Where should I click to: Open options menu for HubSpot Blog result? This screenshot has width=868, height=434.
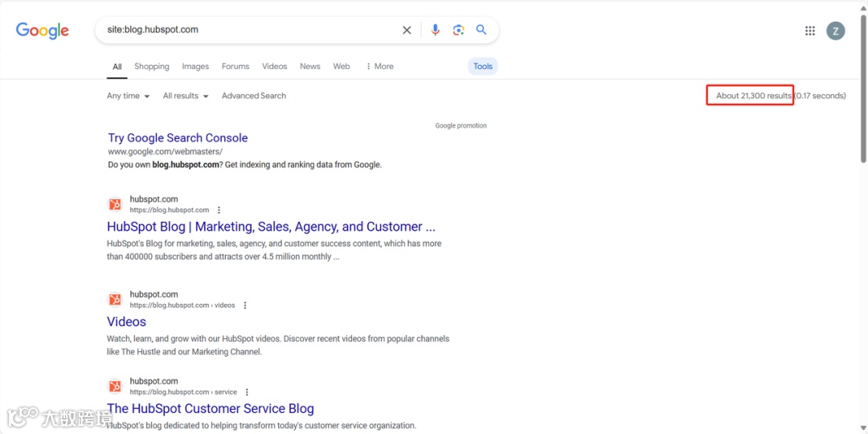click(219, 210)
